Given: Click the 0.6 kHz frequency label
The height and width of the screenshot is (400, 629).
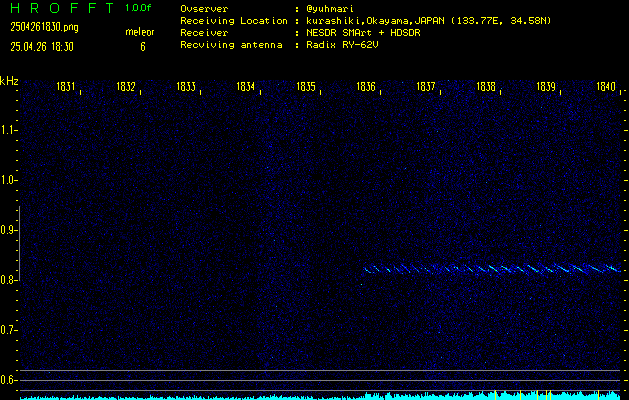Looking at the screenshot, I should tap(7, 380).
